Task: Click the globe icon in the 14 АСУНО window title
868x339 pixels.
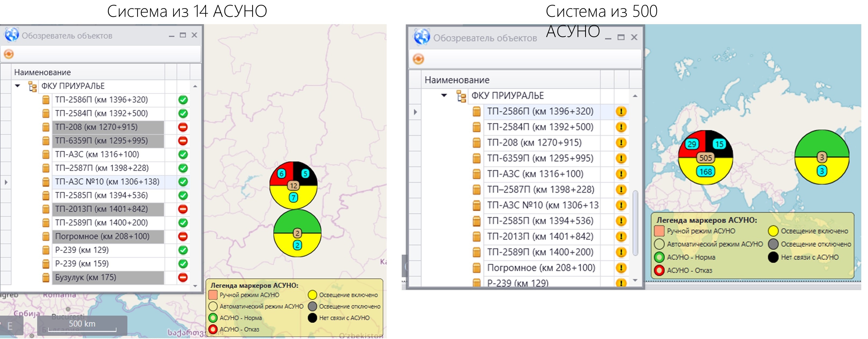Action: pos(12,35)
